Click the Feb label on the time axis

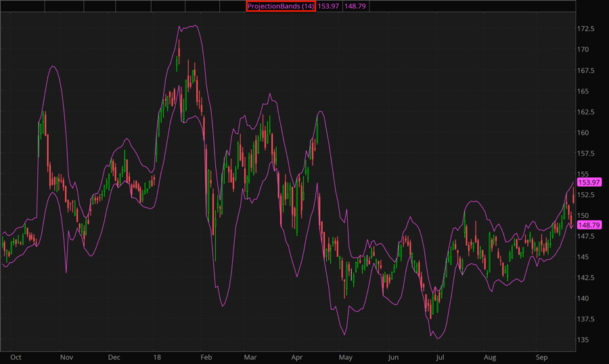pyautogui.click(x=206, y=357)
